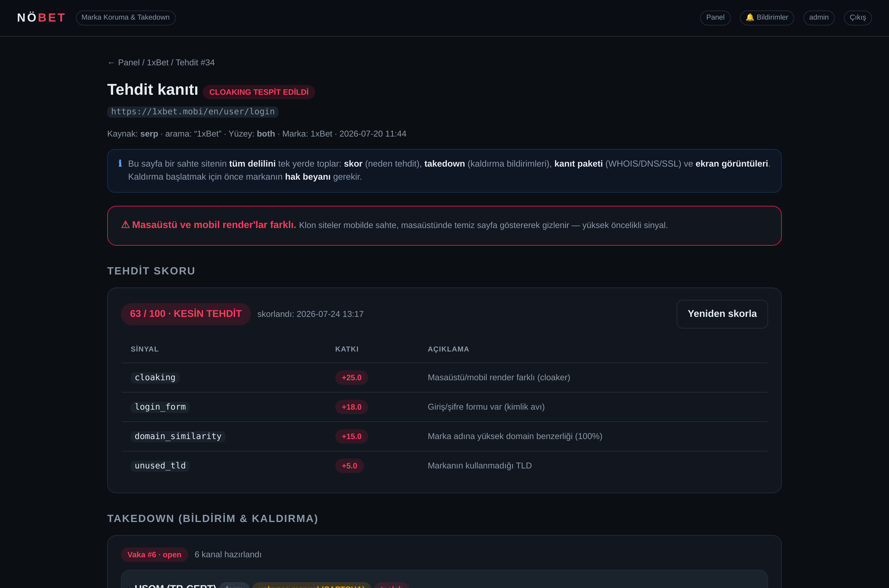Go back via the arrow breadcrumb

pyautogui.click(x=111, y=63)
